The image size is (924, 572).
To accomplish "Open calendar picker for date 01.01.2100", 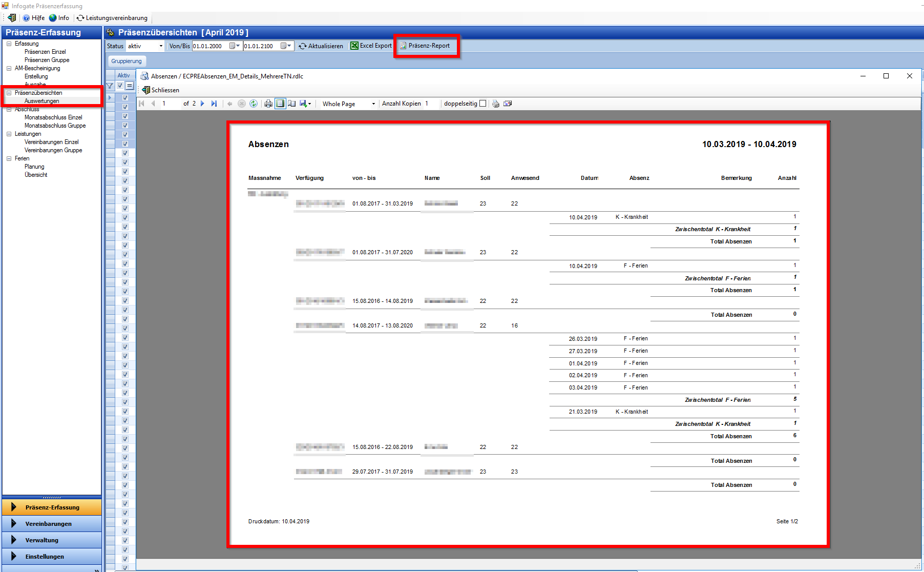I will coord(286,46).
